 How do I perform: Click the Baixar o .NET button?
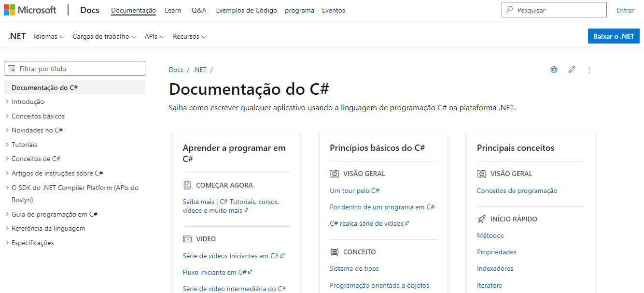613,36
